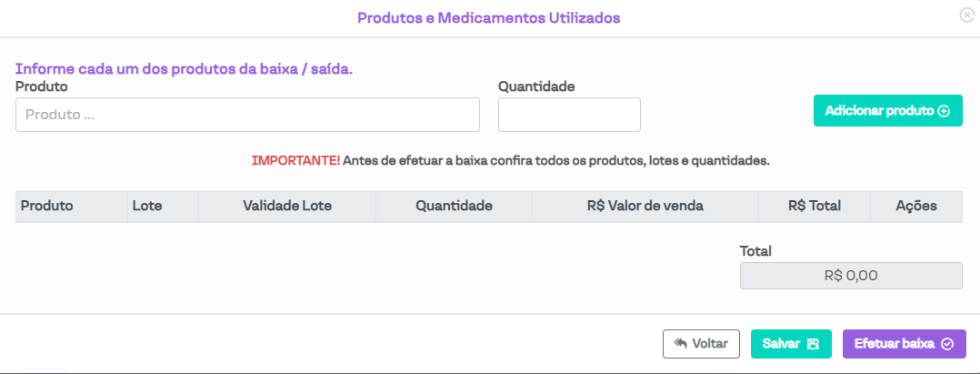Click into the Quantidade input box

569,116
